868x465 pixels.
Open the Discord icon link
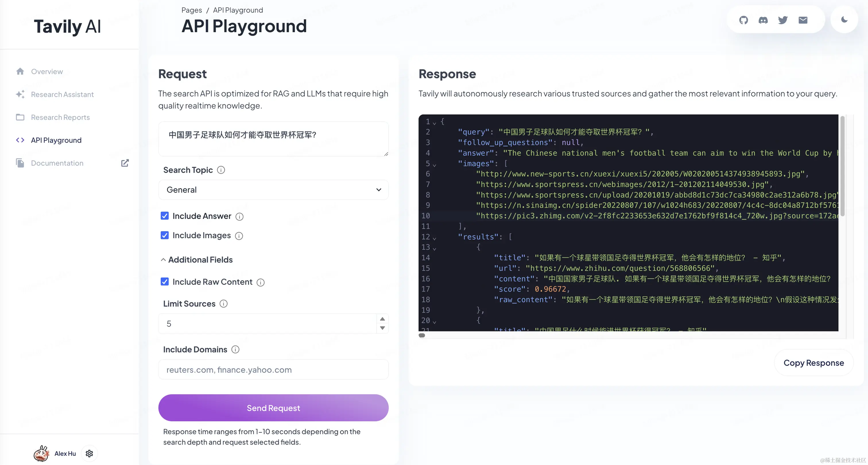(763, 20)
